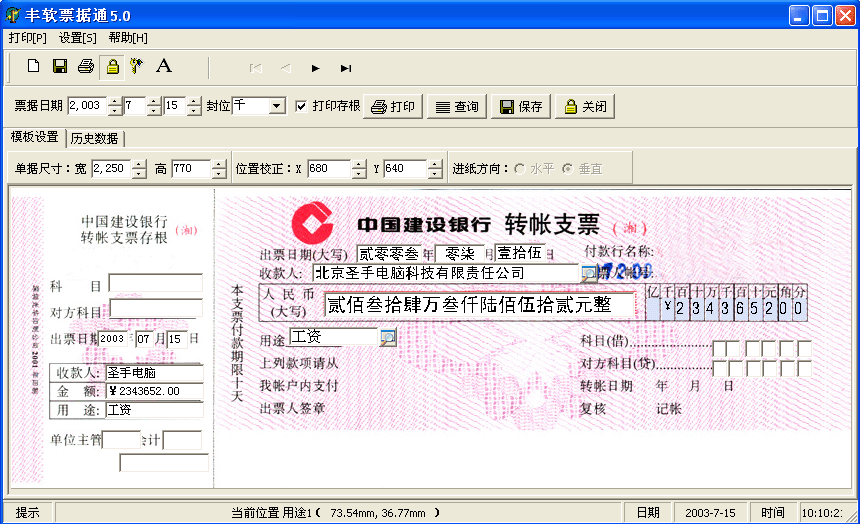860x524 pixels.
Task: Toggle the 打印存根 checkbox
Action: pyautogui.click(x=301, y=106)
